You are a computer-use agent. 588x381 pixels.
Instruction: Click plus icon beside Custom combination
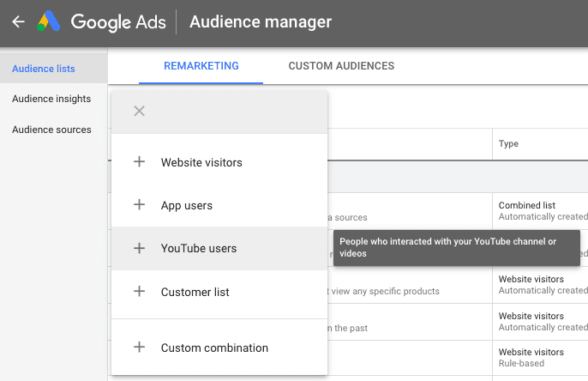click(140, 348)
